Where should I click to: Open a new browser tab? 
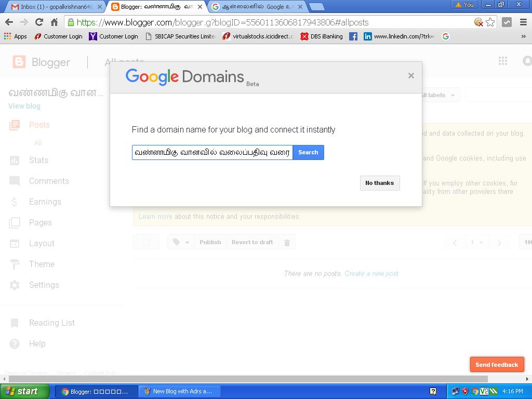click(317, 7)
